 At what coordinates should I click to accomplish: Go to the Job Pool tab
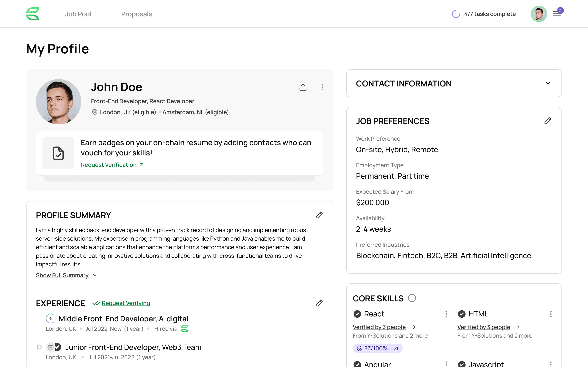coord(78,14)
